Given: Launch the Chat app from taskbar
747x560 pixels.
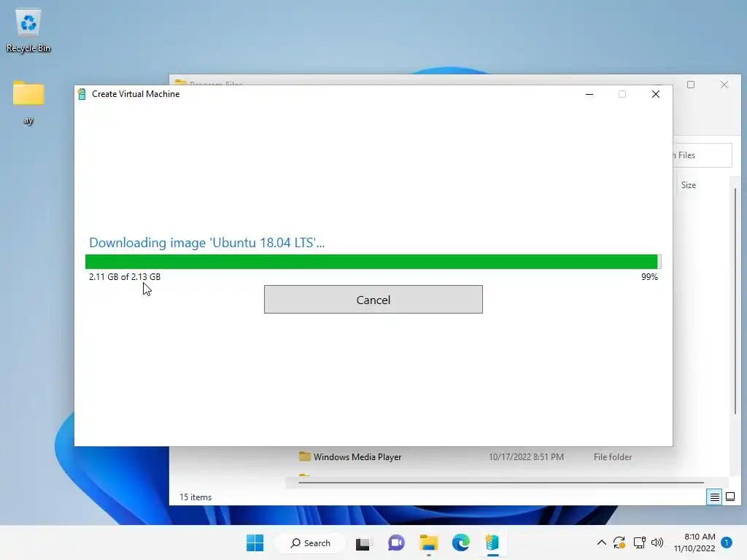Looking at the screenshot, I should coord(396,542).
